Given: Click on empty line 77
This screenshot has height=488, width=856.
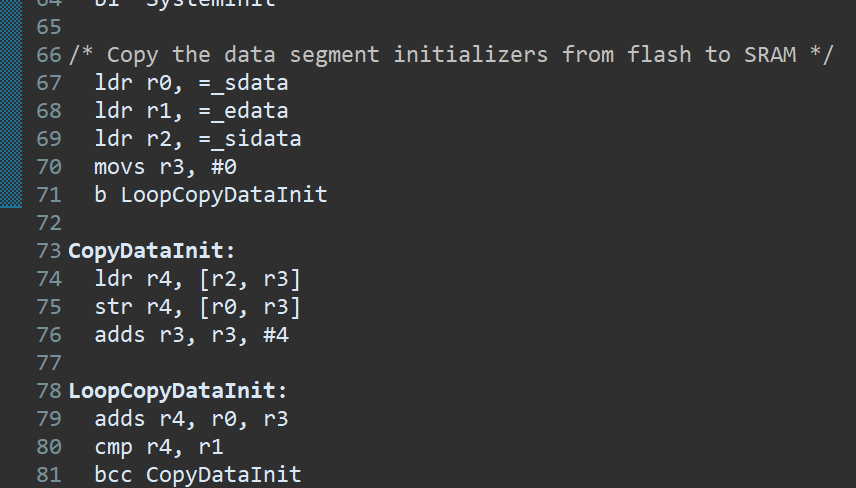Looking at the screenshot, I should click(437, 362).
